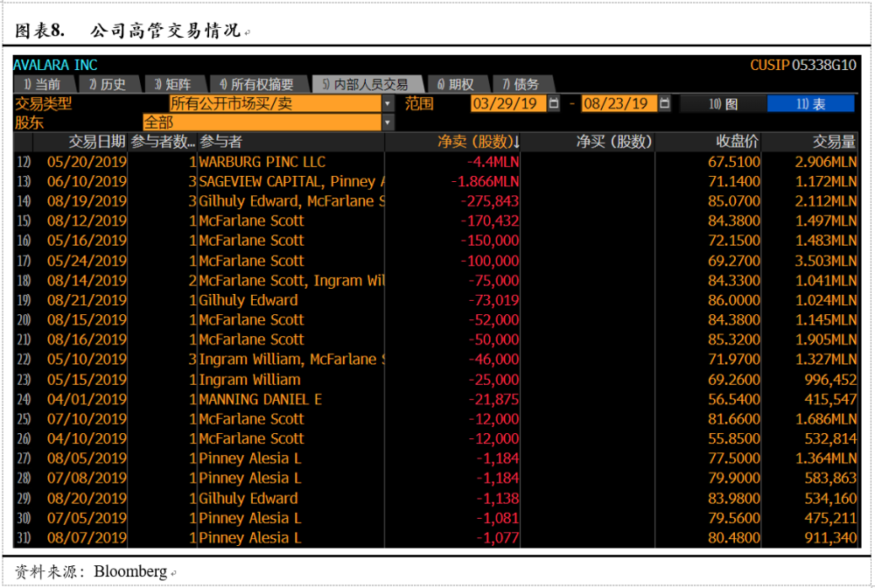This screenshot has width=875, height=588.
Task: Show the table view with 表 button
Action: click(811, 104)
